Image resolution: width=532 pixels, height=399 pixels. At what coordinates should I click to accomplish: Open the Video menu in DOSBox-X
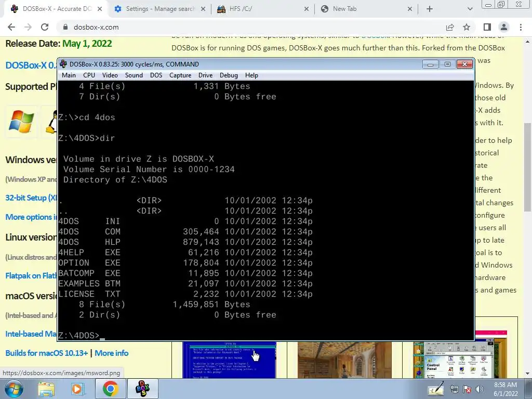(x=110, y=75)
